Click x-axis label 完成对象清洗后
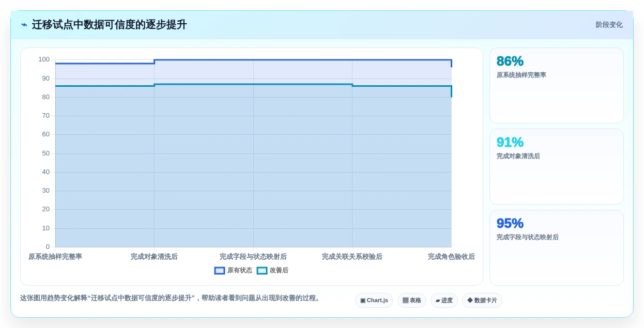This screenshot has width=644, height=328. click(154, 257)
